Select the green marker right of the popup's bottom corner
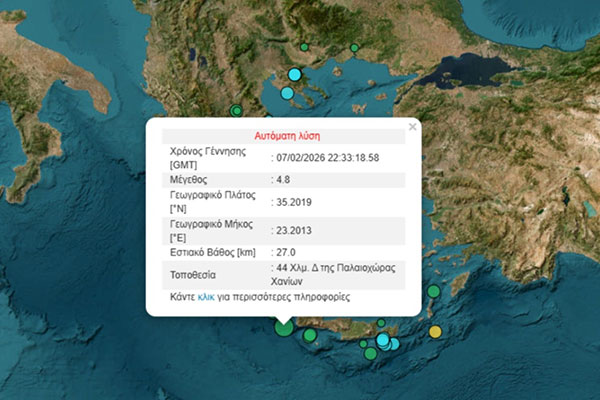This screenshot has width=600, height=400. point(433,291)
